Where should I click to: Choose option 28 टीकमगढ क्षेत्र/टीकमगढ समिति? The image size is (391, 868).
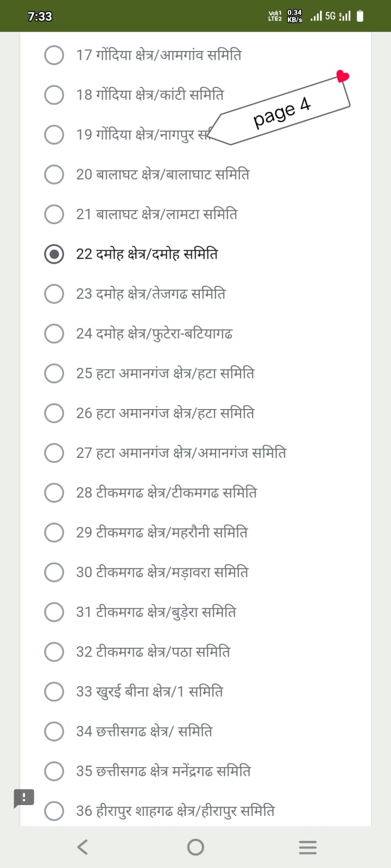[54, 493]
